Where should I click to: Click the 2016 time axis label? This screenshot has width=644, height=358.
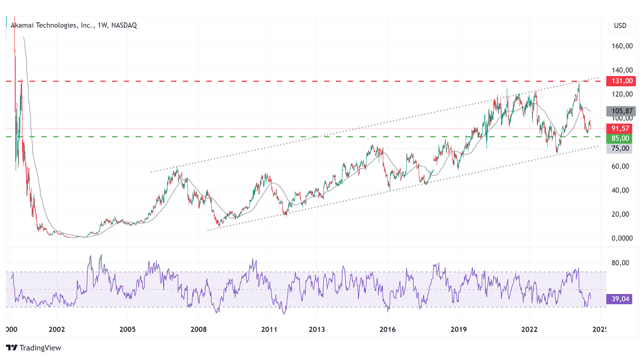coord(388,330)
